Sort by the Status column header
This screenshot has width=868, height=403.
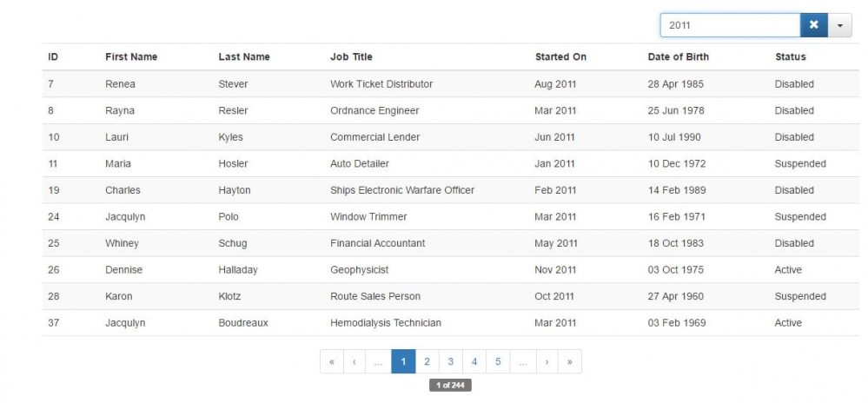791,57
